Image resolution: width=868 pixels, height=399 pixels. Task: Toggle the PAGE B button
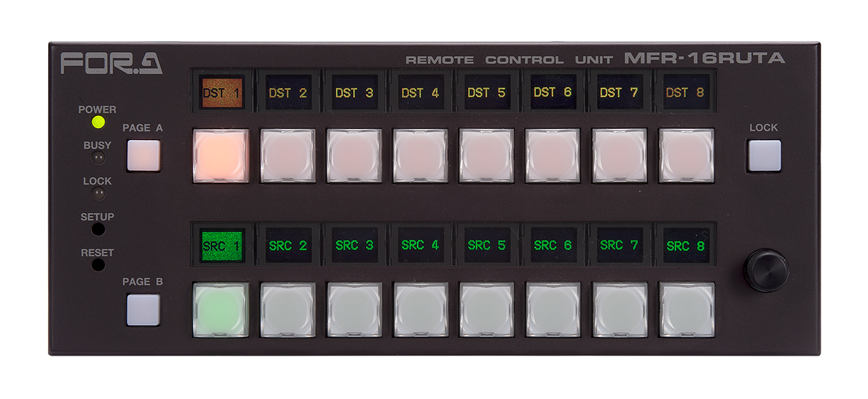[144, 309]
